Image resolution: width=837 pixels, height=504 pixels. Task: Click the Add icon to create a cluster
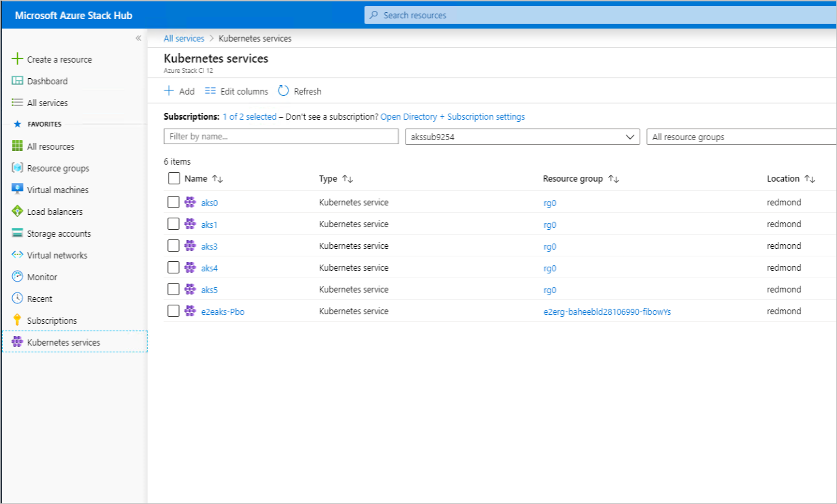(x=169, y=90)
